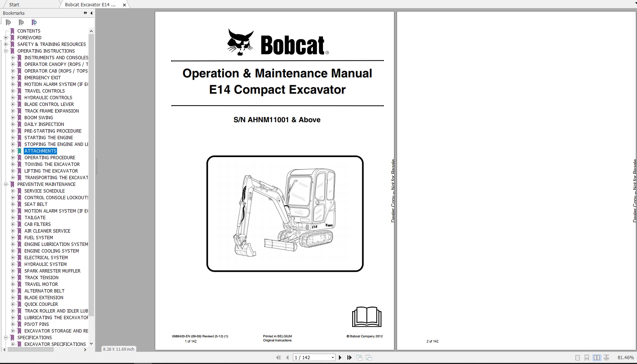Open the DAILY INSPECTION bookmark
This screenshot has height=364, width=637.
point(44,124)
